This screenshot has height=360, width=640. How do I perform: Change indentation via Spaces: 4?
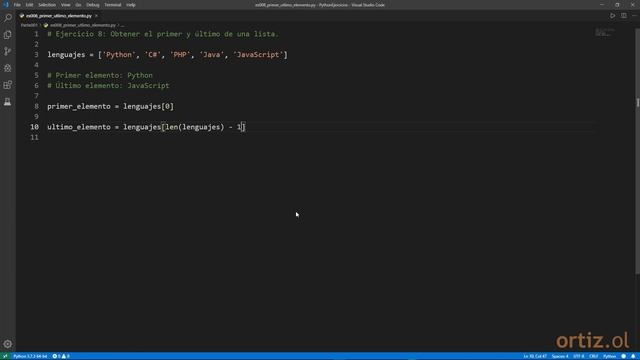(x=560, y=356)
